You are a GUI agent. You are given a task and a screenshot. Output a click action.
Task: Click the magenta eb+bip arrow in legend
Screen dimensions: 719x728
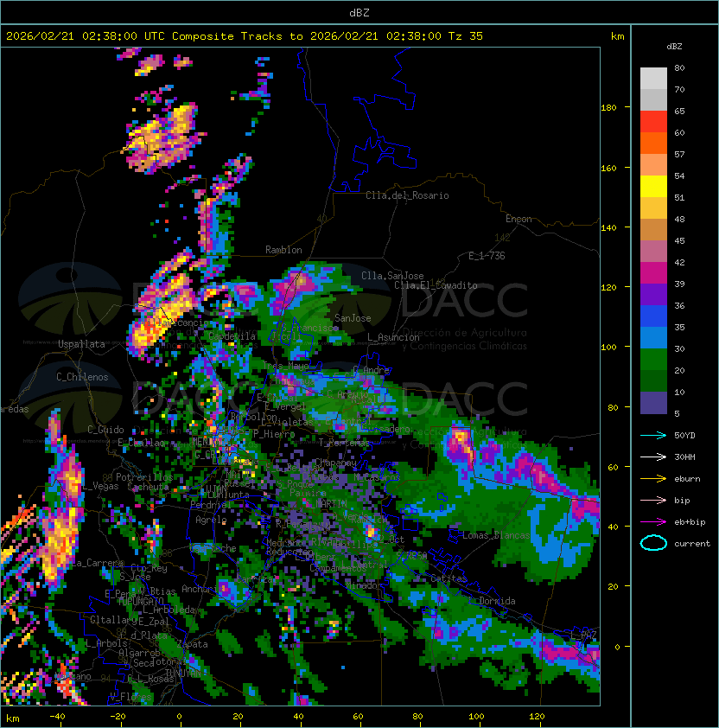(653, 522)
